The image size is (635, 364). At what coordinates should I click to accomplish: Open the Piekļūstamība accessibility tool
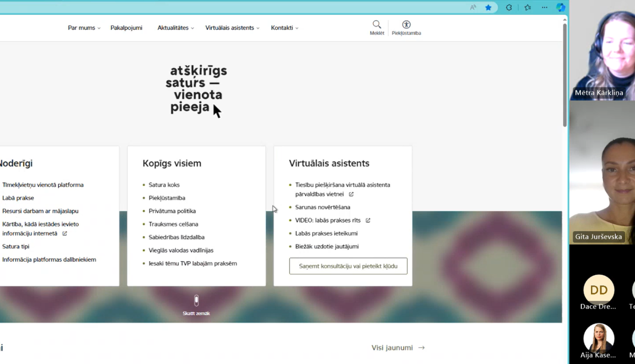(x=406, y=26)
